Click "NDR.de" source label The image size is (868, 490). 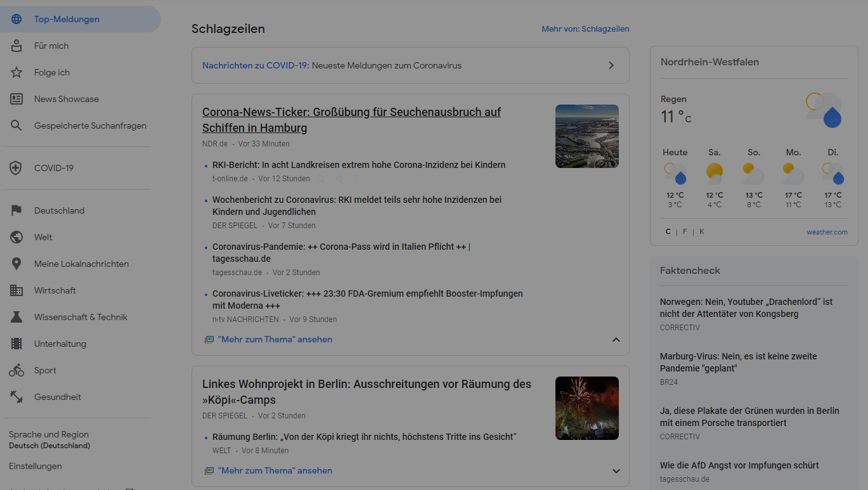(215, 144)
